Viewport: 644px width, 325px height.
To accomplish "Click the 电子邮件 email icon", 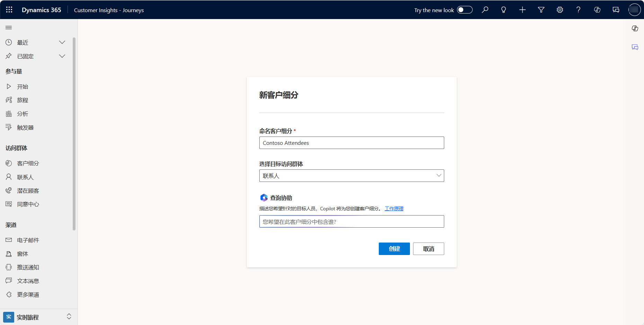I will (x=9, y=240).
